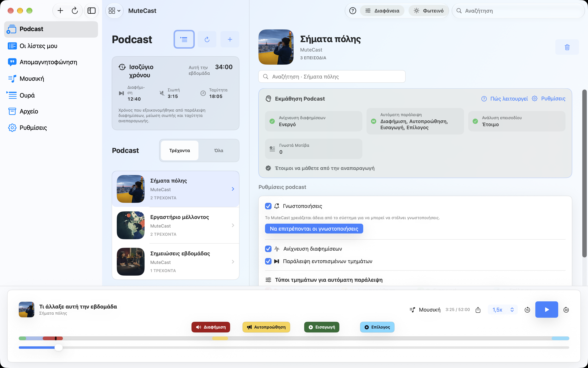Click Να επιτρέπονται οι γνωστοποιήσεις button
This screenshot has width=588, height=368.
pos(314,229)
